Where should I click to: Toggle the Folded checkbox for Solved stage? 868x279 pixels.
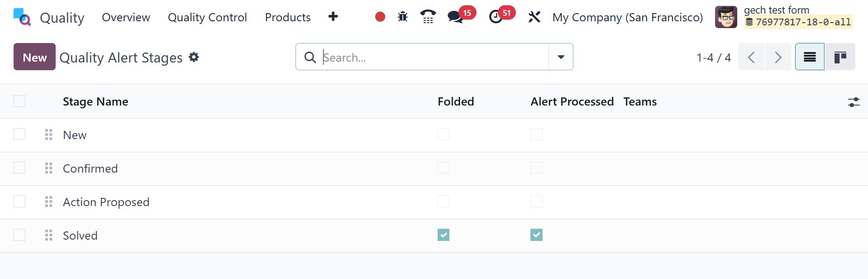tap(444, 235)
